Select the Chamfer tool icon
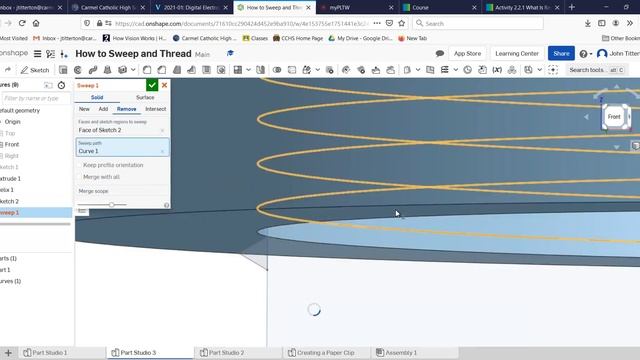Viewport: 640px width, 360px height. click(162, 70)
